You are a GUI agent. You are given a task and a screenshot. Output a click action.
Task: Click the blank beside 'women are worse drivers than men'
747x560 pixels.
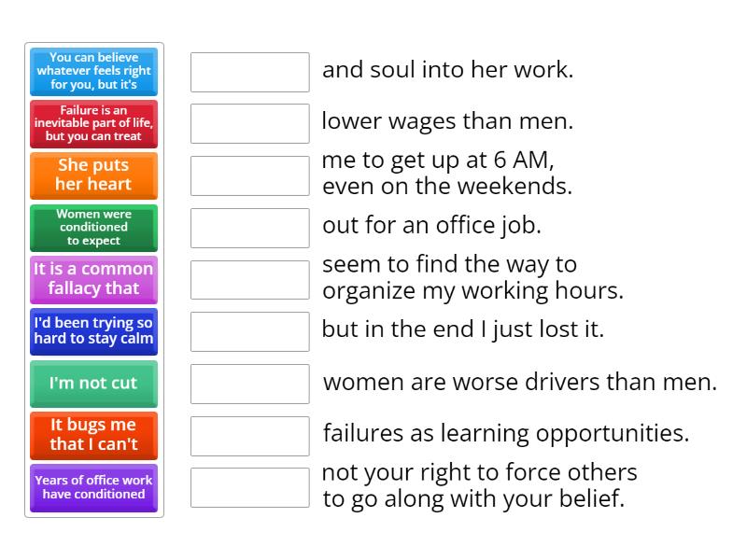[249, 383]
